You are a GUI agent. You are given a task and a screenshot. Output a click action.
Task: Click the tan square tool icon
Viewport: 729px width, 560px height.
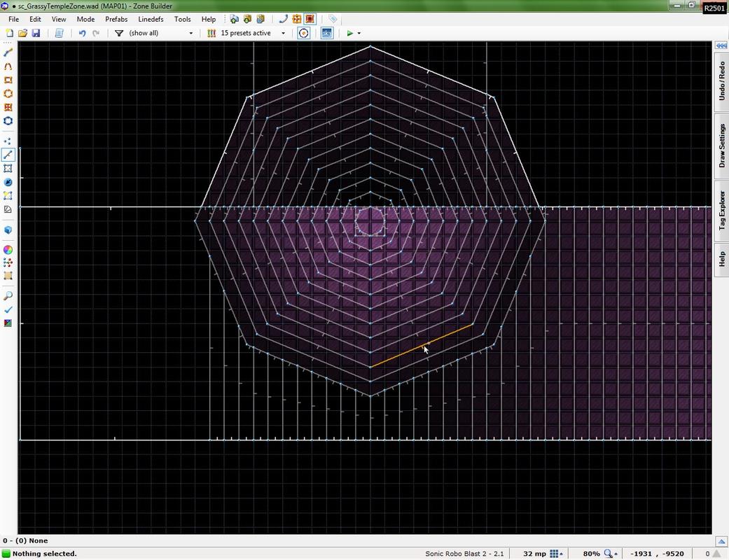click(x=8, y=276)
